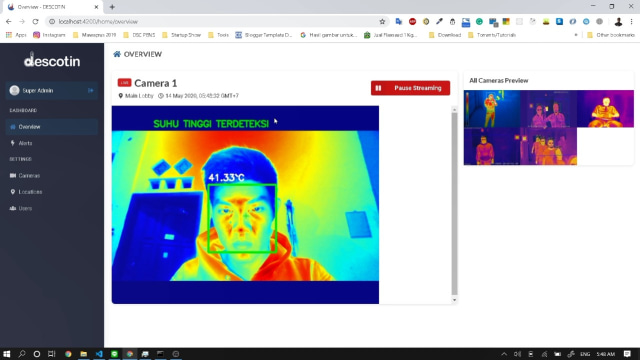Click the red adblock extension icon
640x360 pixels.
412,22
